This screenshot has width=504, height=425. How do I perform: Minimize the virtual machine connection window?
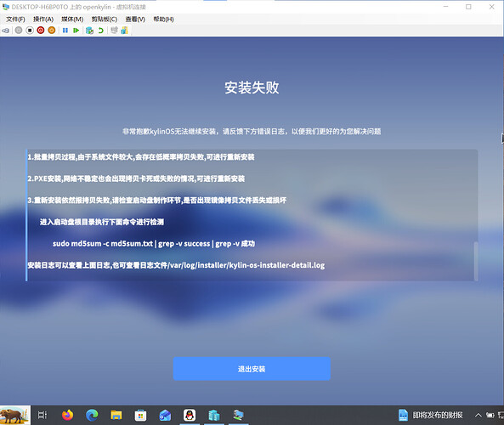tap(446, 7)
